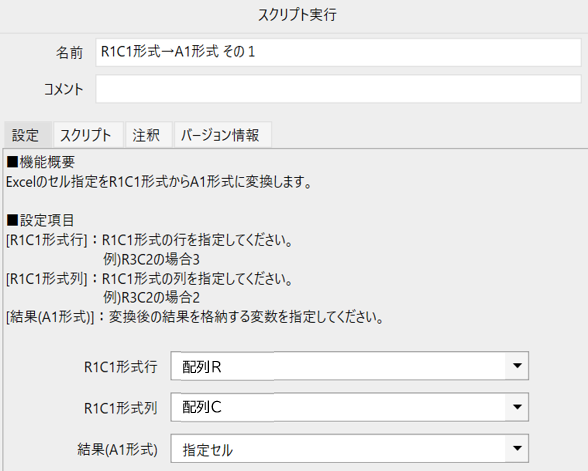The image size is (588, 471).
Task: Select the 設定 tab
Action: pos(28,135)
